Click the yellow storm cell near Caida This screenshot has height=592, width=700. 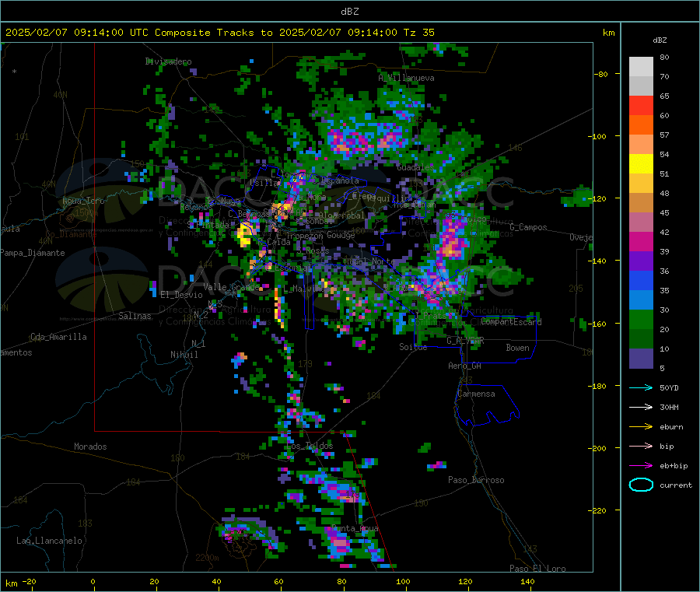pos(245,234)
